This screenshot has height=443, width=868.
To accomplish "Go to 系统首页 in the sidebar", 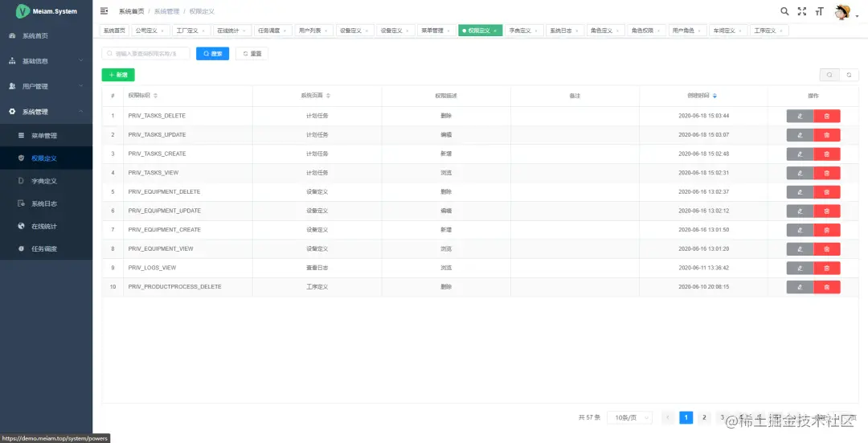I will pos(47,36).
